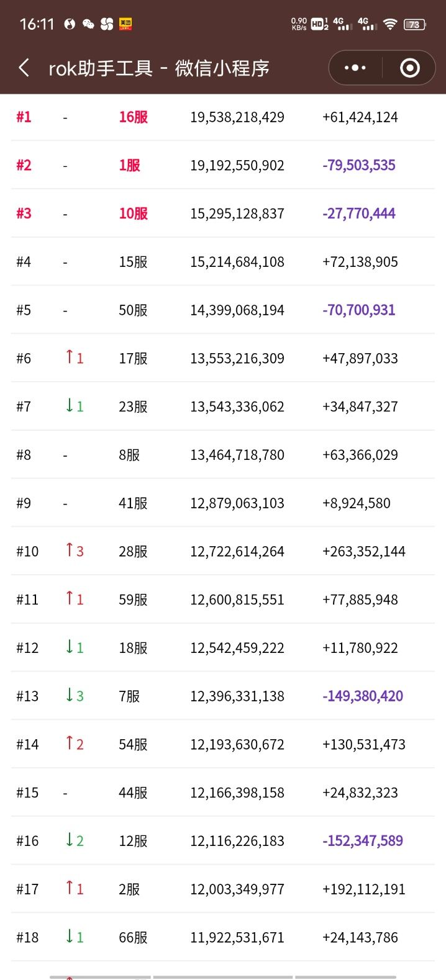
Task: Open the mini program three-dot menu
Action: click(x=355, y=68)
